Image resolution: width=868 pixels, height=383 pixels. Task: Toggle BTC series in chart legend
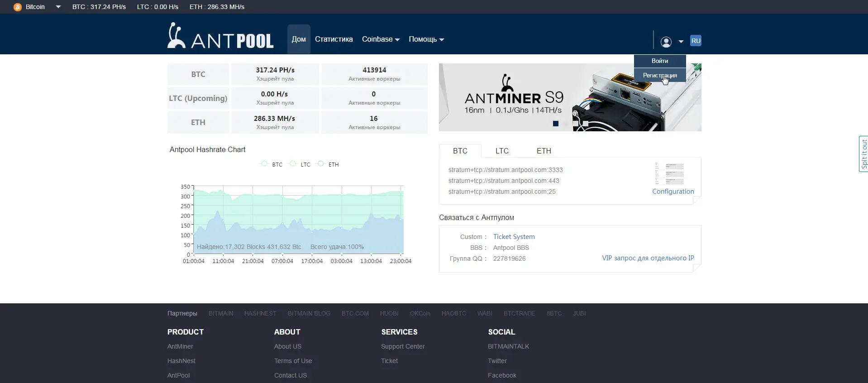pyautogui.click(x=271, y=164)
